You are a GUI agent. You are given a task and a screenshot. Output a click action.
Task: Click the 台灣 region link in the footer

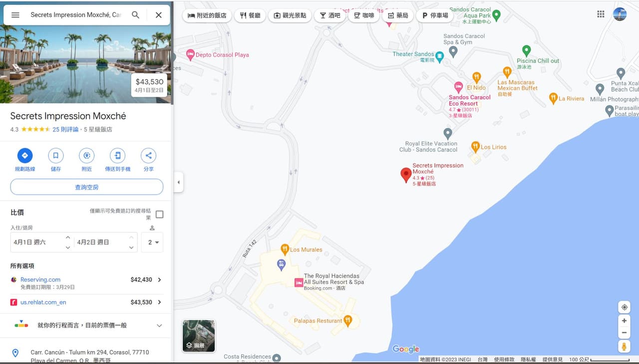482,360
